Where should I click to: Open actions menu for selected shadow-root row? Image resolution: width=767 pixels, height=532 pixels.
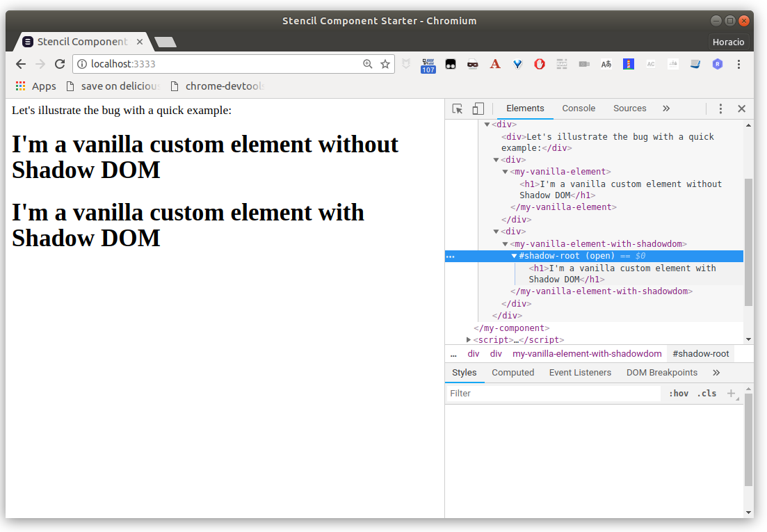click(451, 256)
